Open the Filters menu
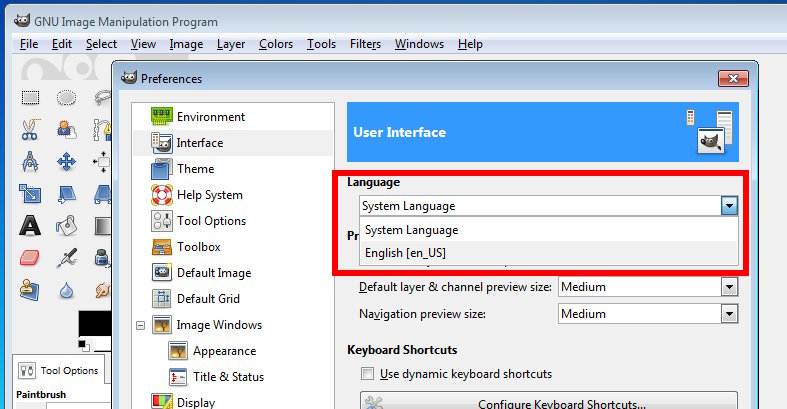The image size is (787, 409). (365, 44)
